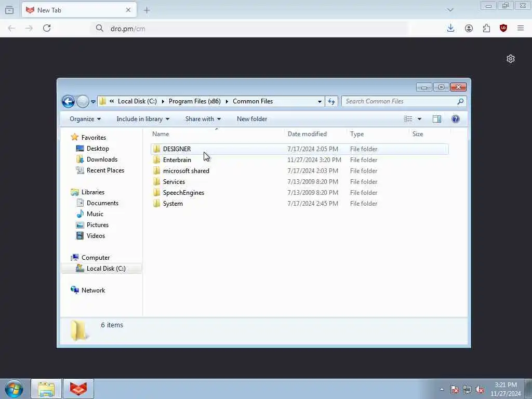The height and width of the screenshot is (399, 532).
Task: Click the uBlock Origin shield icon
Action: click(503, 28)
